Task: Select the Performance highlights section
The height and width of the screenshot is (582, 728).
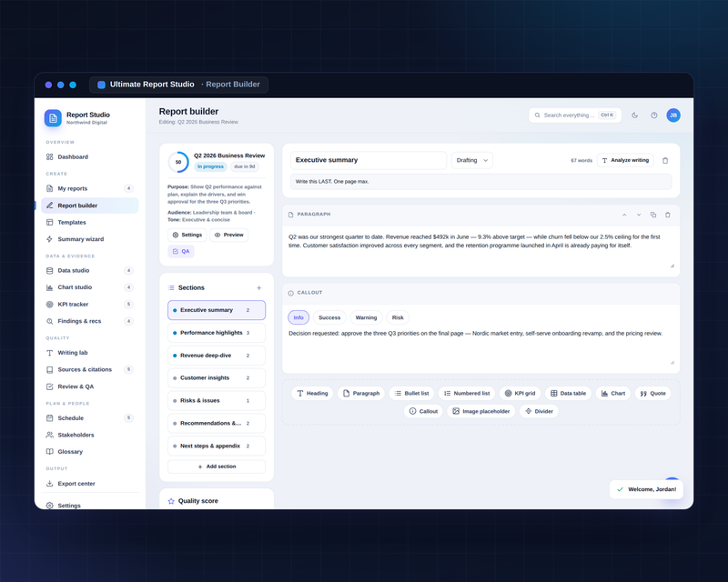Action: pos(217,333)
